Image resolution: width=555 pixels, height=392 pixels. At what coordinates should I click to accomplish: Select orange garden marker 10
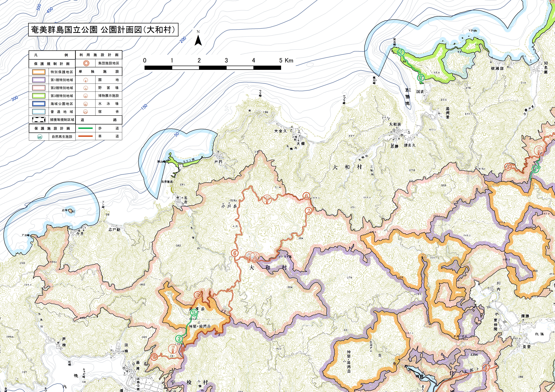point(539,150)
